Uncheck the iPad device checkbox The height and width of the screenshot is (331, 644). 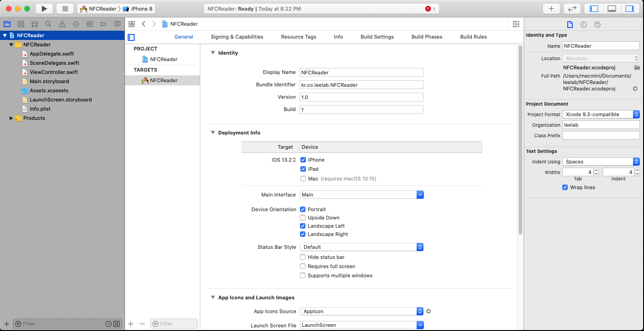click(303, 169)
